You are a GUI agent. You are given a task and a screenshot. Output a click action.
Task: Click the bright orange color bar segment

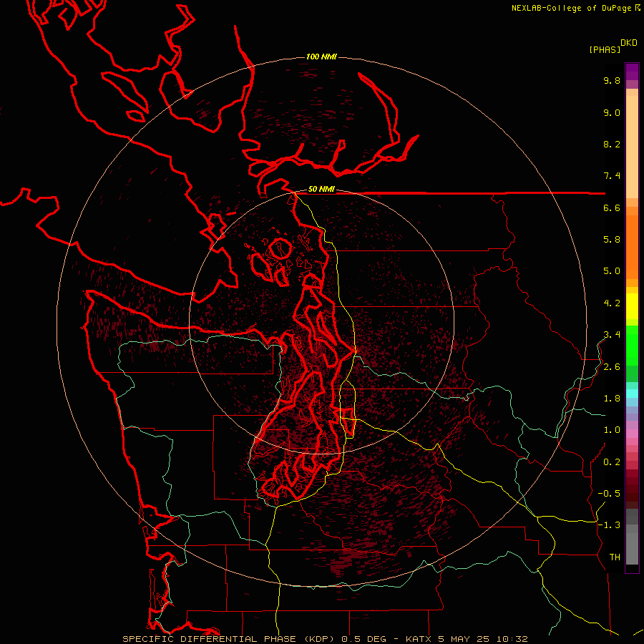pyautogui.click(x=632, y=247)
